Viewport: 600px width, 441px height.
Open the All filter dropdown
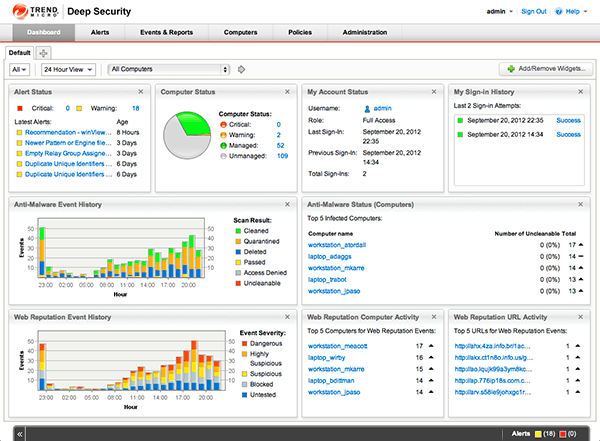coord(19,69)
